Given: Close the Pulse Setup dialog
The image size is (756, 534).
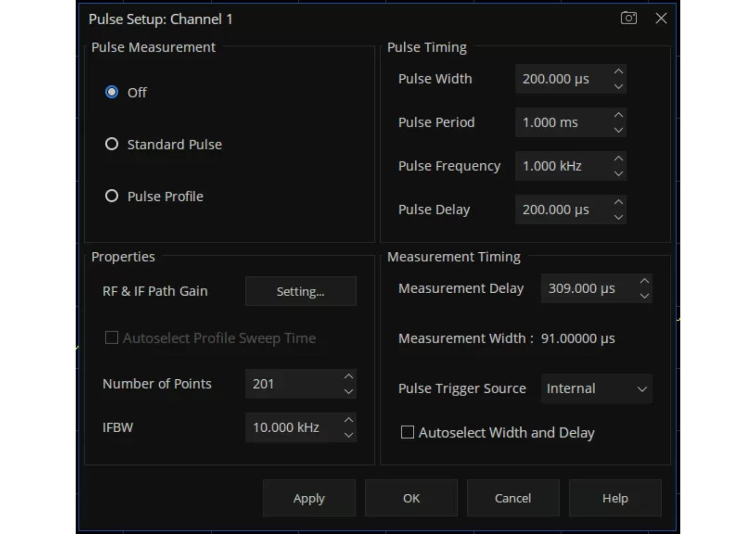Looking at the screenshot, I should 661,19.
